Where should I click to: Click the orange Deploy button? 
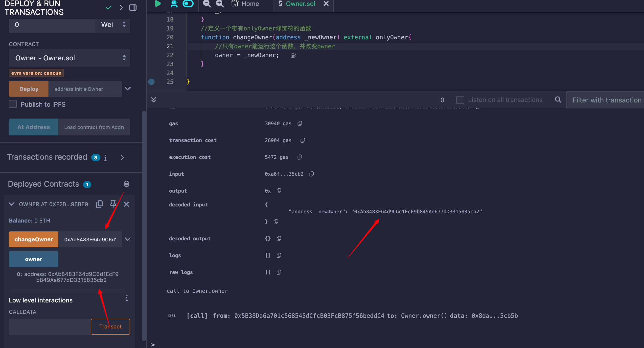(x=29, y=89)
